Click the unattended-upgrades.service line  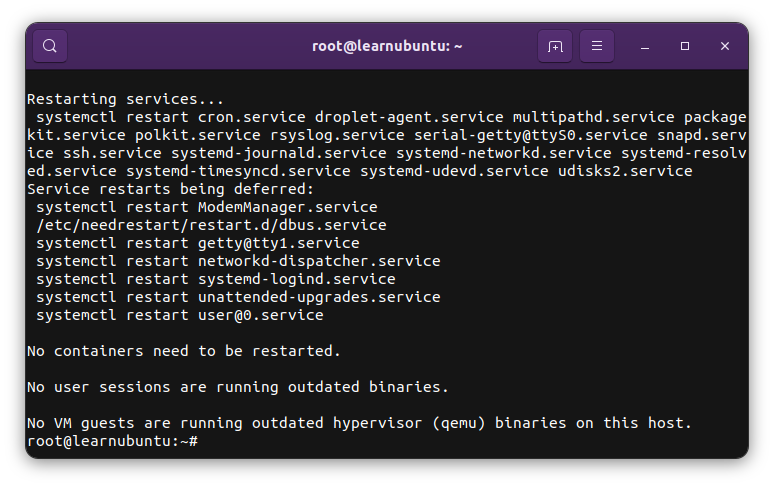tap(238, 297)
